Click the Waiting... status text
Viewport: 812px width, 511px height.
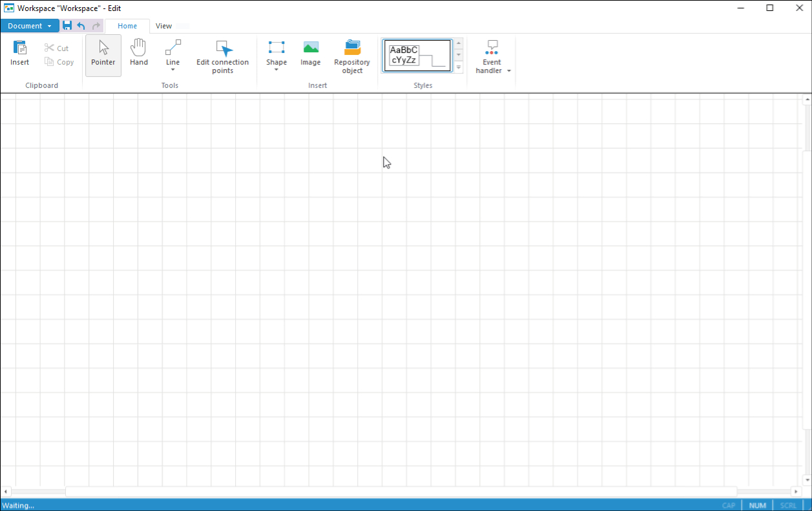(x=18, y=505)
